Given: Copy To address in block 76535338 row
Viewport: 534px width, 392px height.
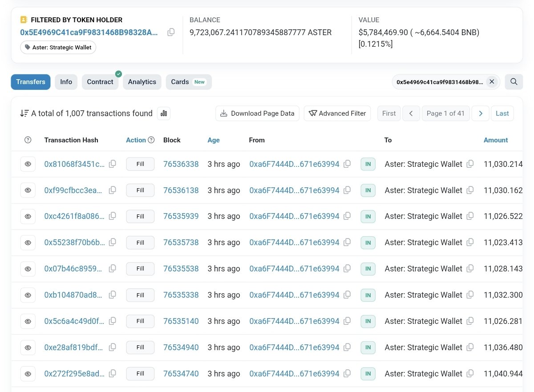Looking at the screenshot, I should point(470,295).
